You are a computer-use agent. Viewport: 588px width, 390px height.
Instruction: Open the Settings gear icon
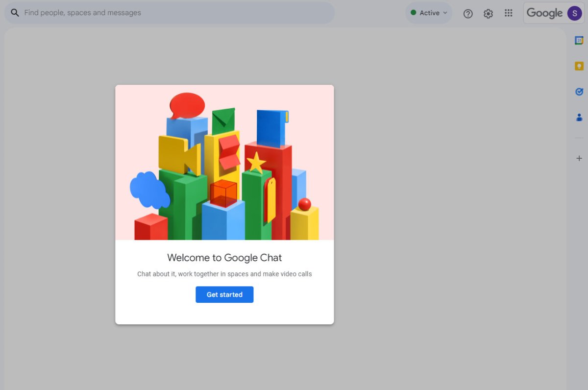pyautogui.click(x=488, y=14)
